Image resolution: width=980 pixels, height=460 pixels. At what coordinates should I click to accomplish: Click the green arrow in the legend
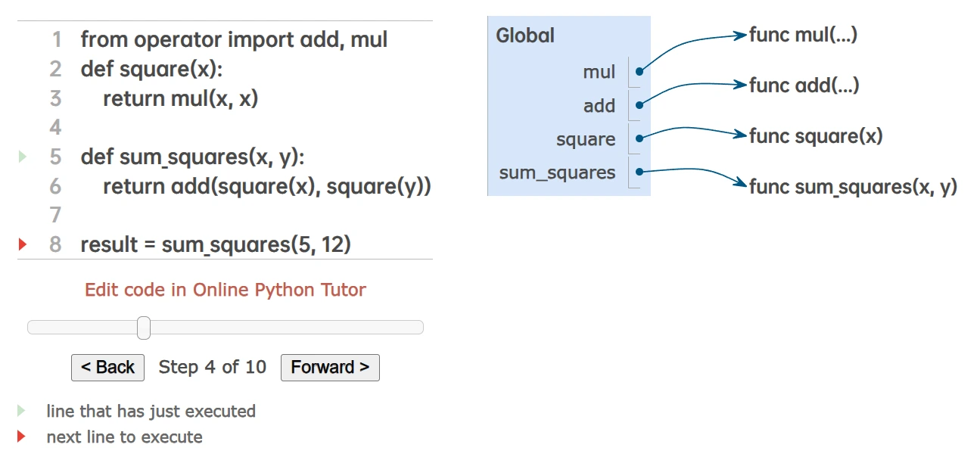coord(22,411)
